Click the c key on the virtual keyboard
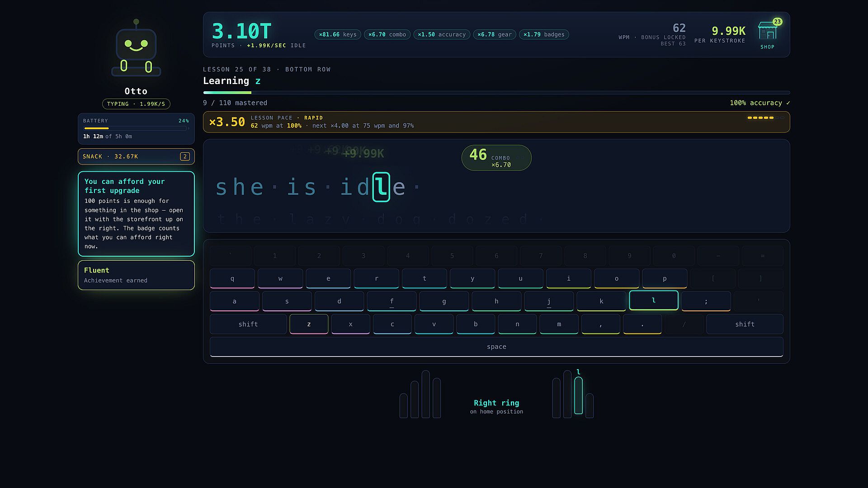This screenshot has width=868, height=488. click(x=392, y=324)
